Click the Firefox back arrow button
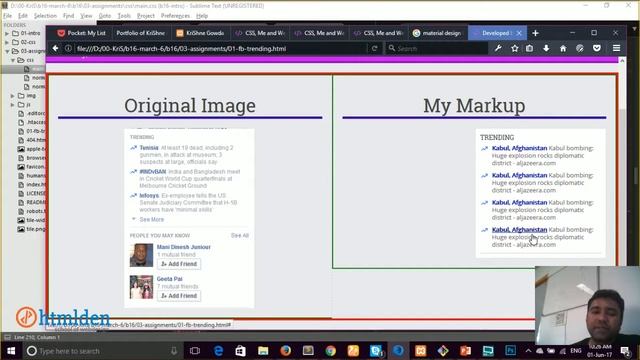The image size is (640, 360). [x=56, y=48]
